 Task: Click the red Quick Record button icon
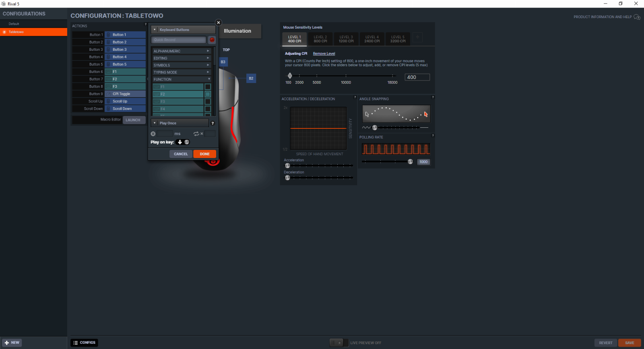[x=212, y=40]
